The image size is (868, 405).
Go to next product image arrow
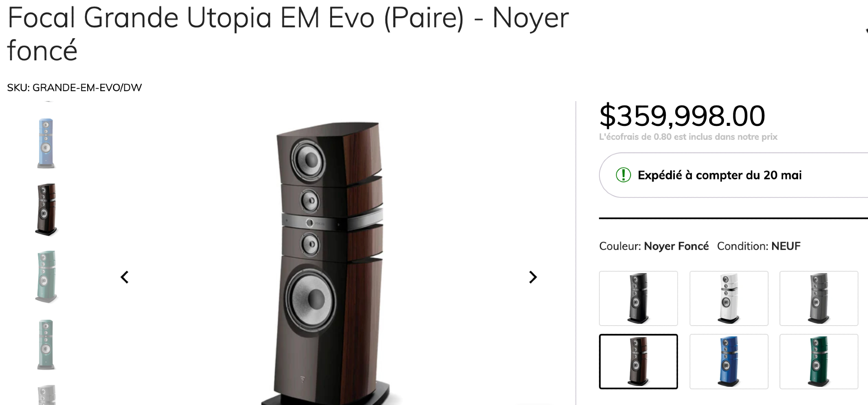[x=533, y=277]
